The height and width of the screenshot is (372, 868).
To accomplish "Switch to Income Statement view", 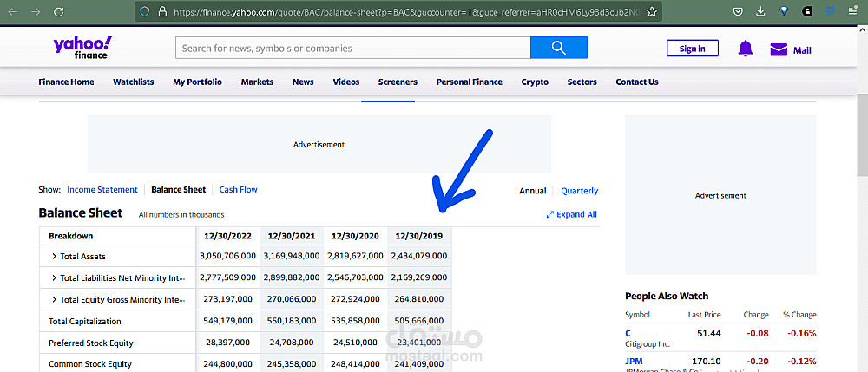I will point(102,190).
